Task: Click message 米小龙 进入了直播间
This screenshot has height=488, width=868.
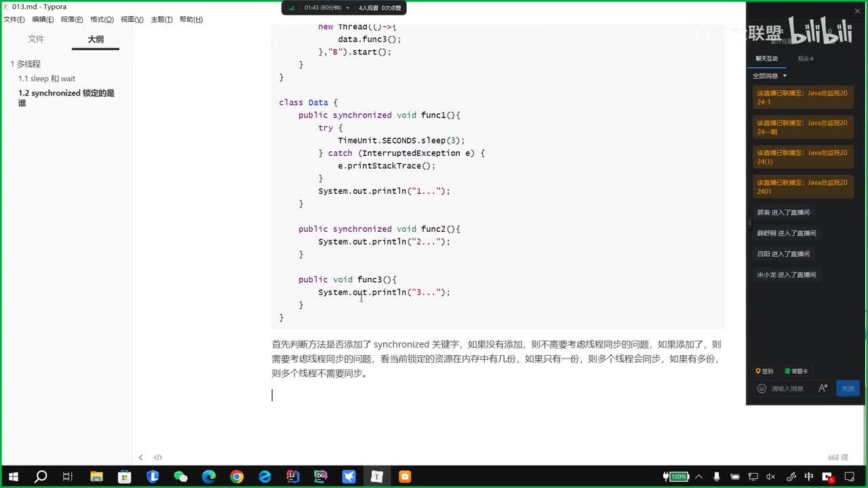Action: [x=787, y=274]
